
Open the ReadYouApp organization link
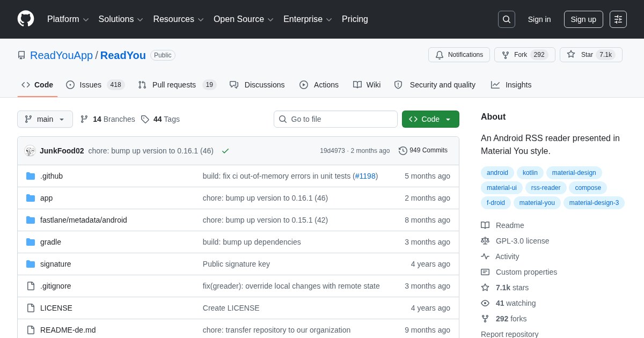(61, 55)
